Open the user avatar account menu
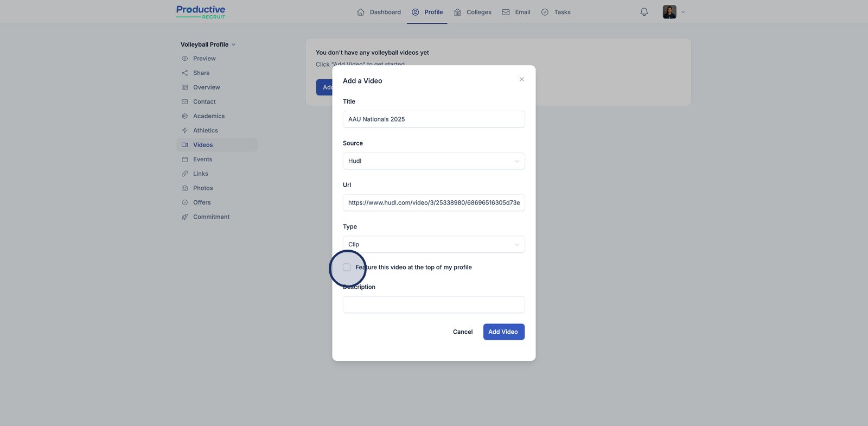 [673, 12]
